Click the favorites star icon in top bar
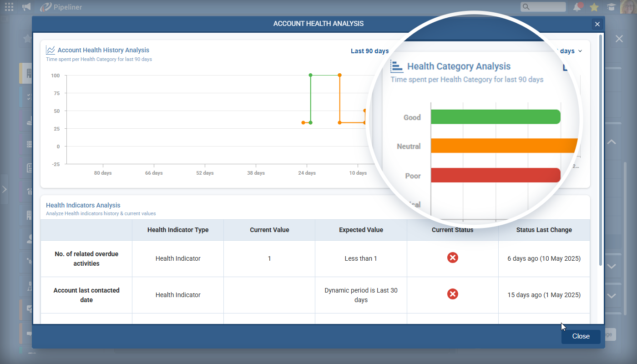This screenshot has width=637, height=364. (x=594, y=7)
